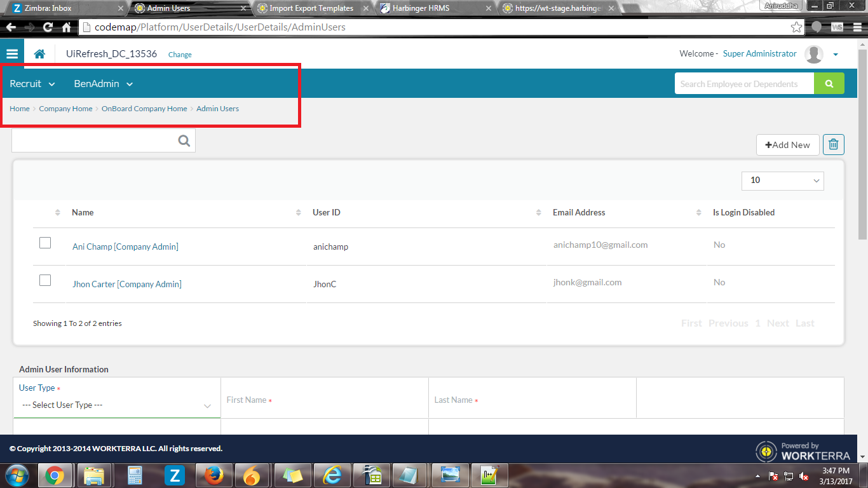
Task: Click the Add New button
Action: 787,144
